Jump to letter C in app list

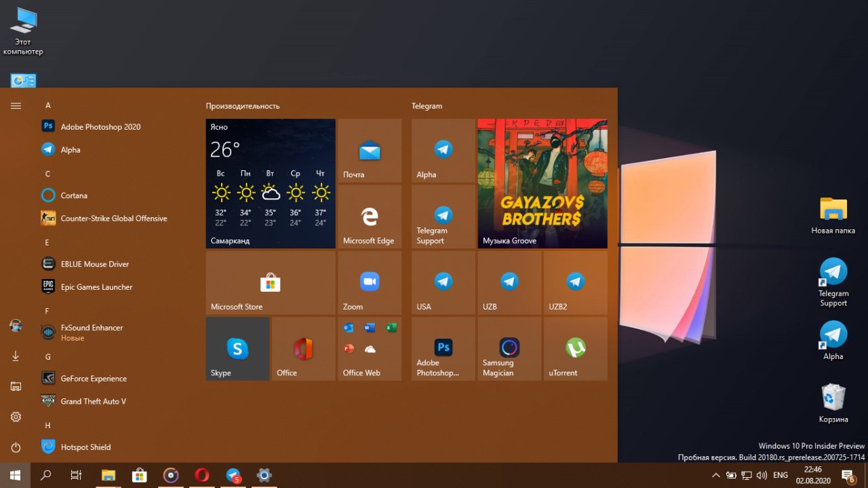coord(48,174)
